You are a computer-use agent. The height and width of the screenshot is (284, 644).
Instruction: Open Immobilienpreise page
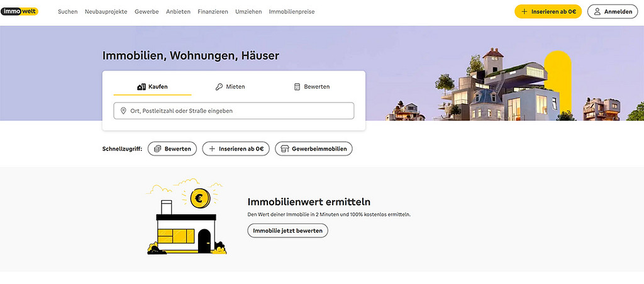click(291, 12)
